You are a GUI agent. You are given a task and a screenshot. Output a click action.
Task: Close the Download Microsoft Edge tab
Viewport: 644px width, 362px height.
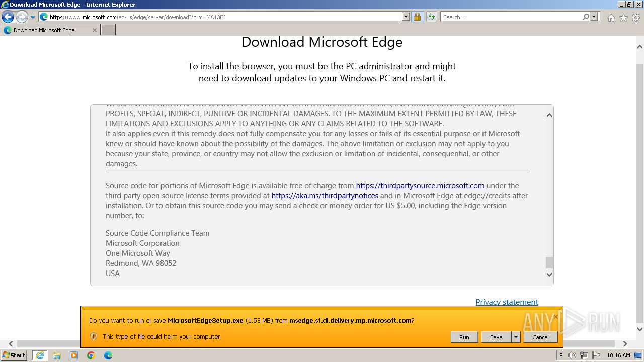point(94,30)
